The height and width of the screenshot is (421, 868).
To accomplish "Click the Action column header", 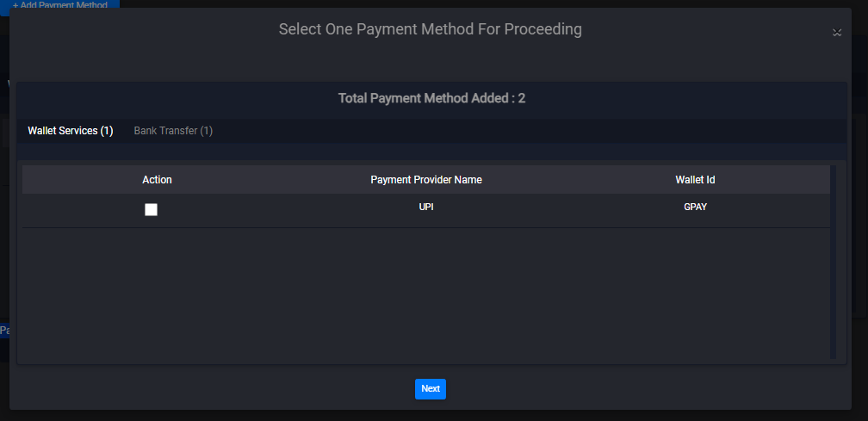I will click(x=157, y=180).
